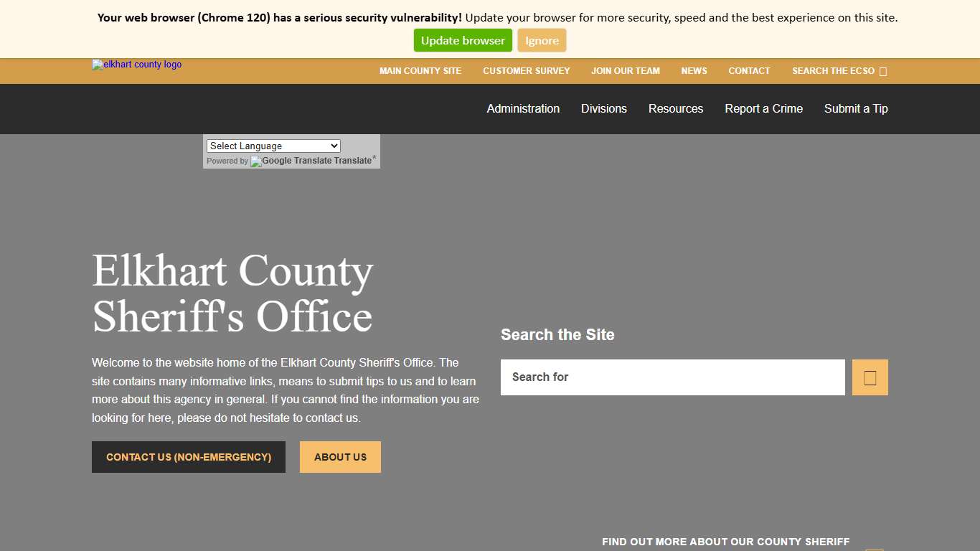Screen dimensions: 980x551
Task: Click inside the Search for input field
Action: click(x=672, y=377)
